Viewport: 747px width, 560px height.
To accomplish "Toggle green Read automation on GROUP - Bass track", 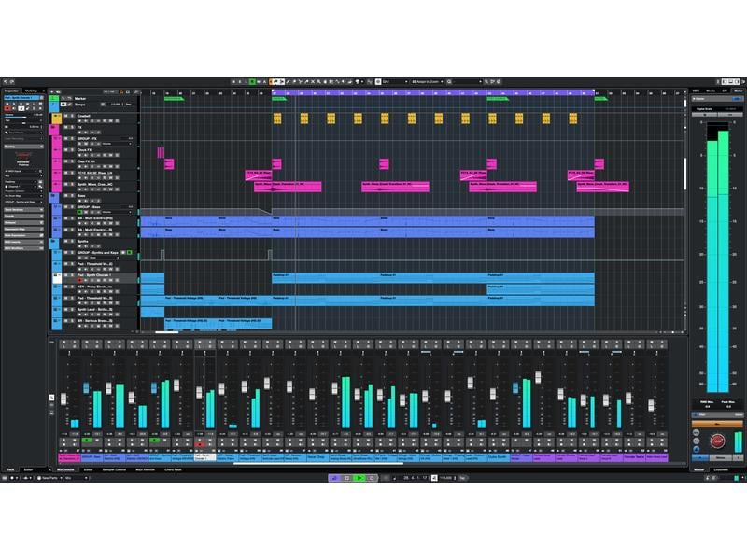I will click(80, 212).
